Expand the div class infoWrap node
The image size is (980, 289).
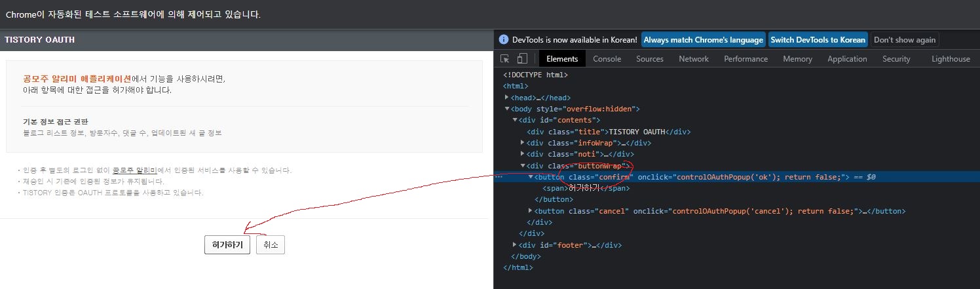coord(522,143)
